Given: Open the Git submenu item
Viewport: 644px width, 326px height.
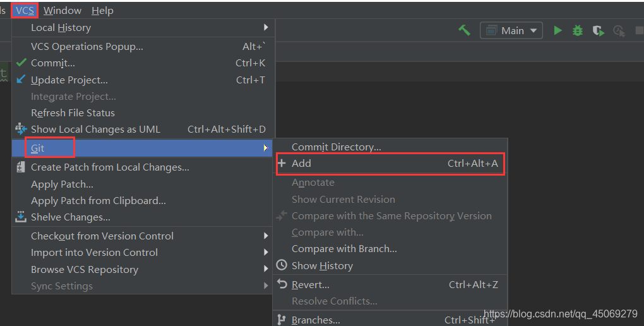Looking at the screenshot, I should click(x=143, y=148).
